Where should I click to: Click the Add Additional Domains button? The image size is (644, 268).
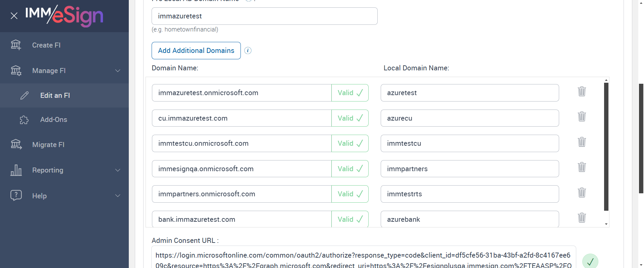click(x=196, y=51)
